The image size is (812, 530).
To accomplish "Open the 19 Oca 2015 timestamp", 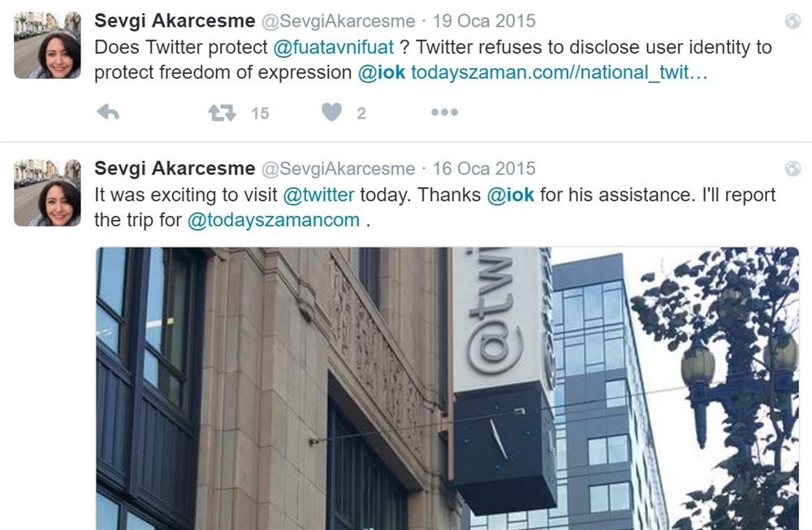I will [x=484, y=21].
